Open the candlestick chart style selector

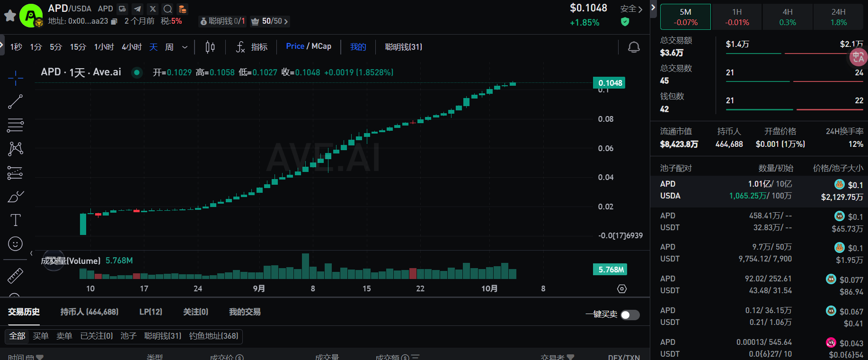click(x=210, y=47)
